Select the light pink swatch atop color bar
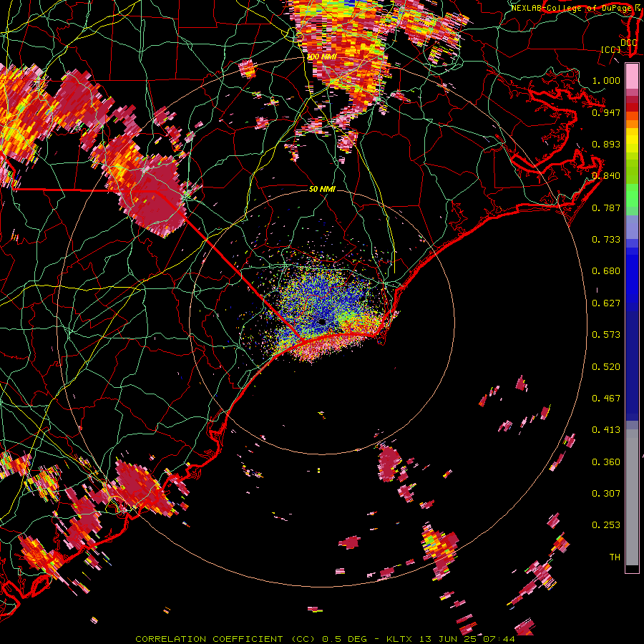 click(x=632, y=76)
